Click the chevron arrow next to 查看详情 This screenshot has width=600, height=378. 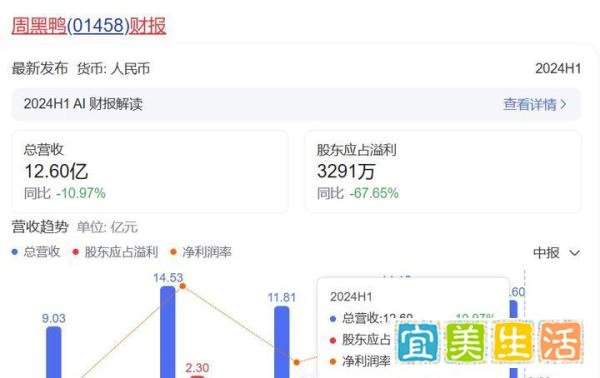(563, 104)
